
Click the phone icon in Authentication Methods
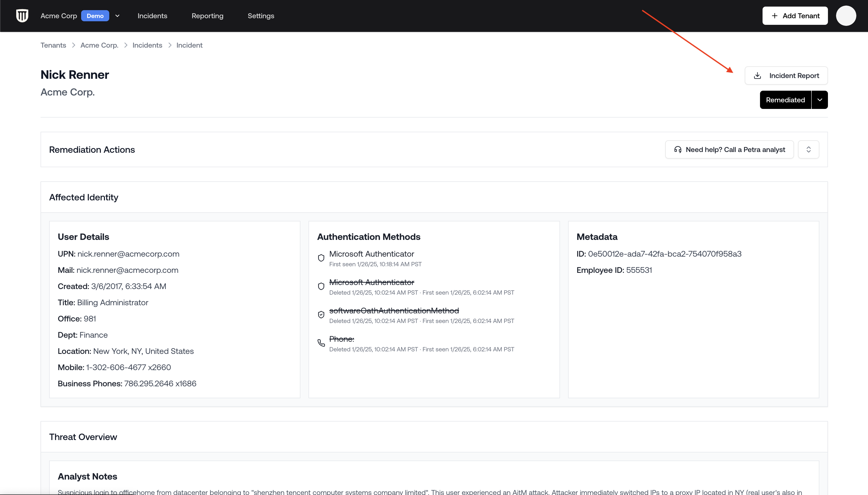(x=321, y=343)
